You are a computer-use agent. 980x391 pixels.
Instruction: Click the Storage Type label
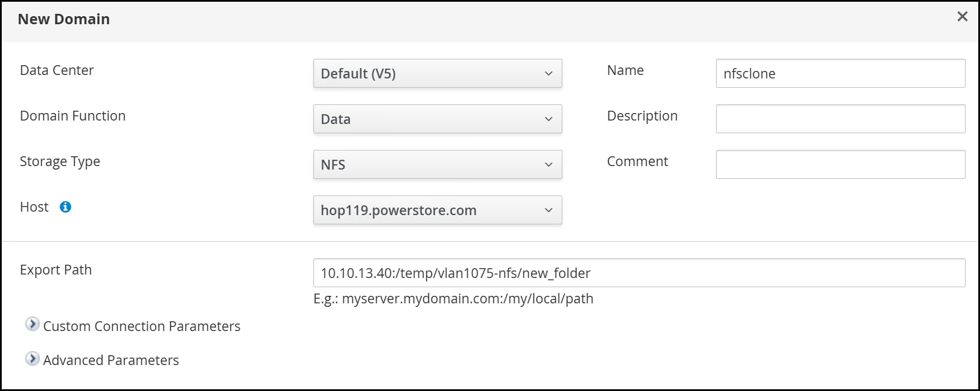(60, 162)
